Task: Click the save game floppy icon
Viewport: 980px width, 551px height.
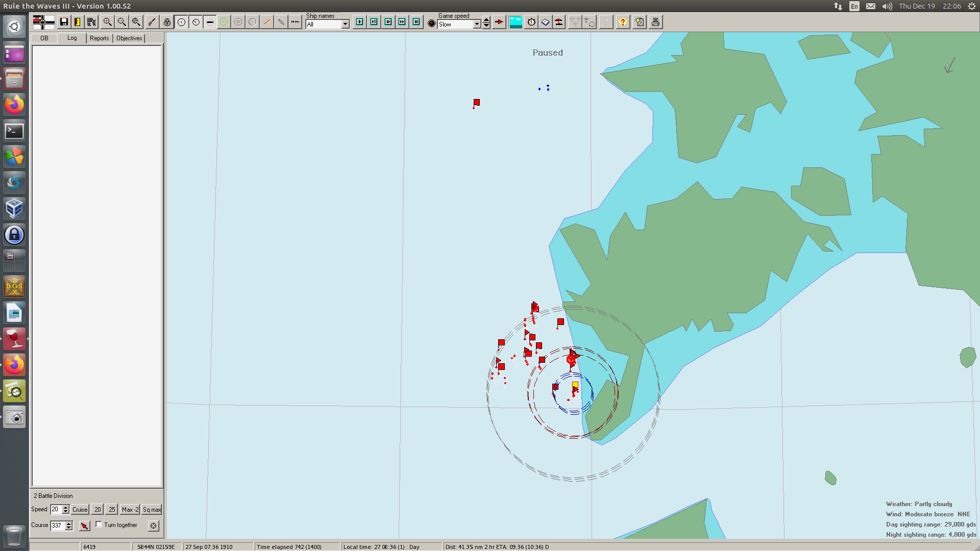Action: 64,22
